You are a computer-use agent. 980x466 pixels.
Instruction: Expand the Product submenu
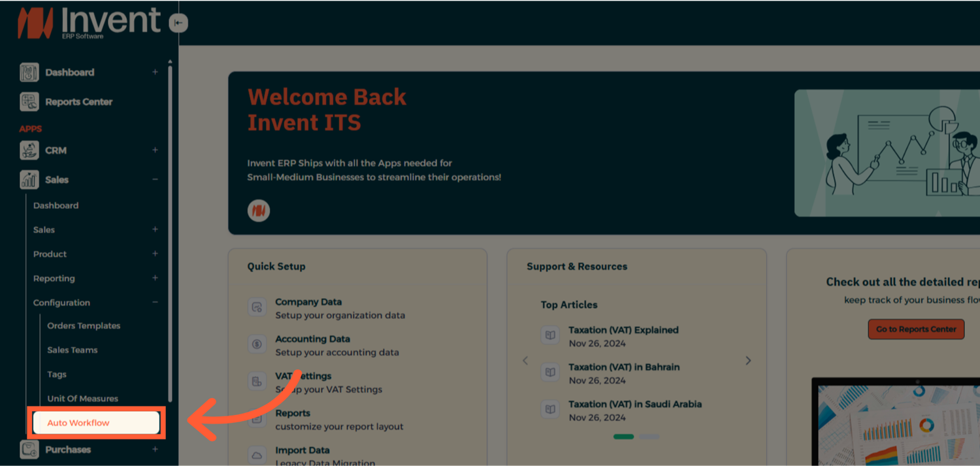coord(155,254)
